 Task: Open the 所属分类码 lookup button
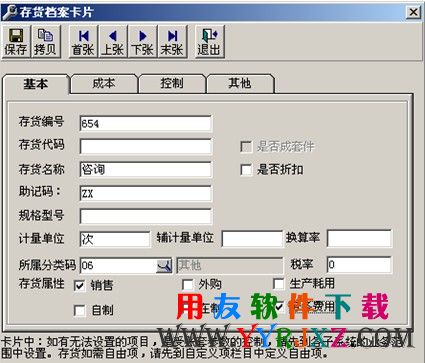point(164,266)
